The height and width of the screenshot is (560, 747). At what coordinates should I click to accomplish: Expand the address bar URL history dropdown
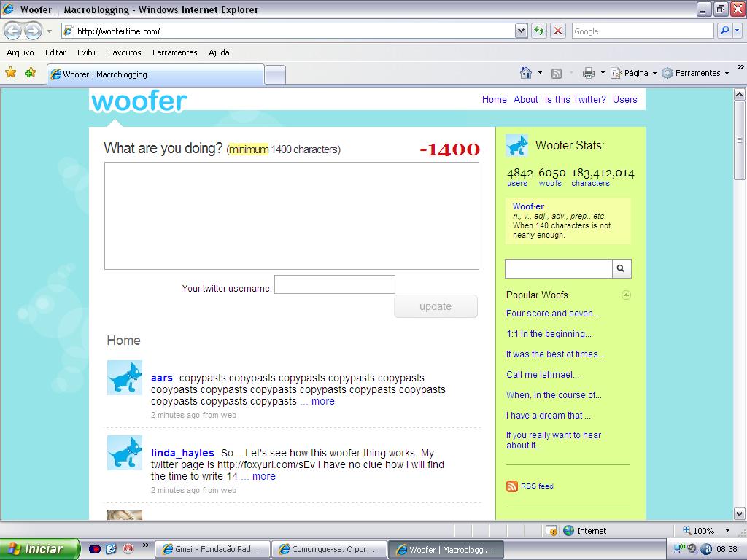pos(522,31)
